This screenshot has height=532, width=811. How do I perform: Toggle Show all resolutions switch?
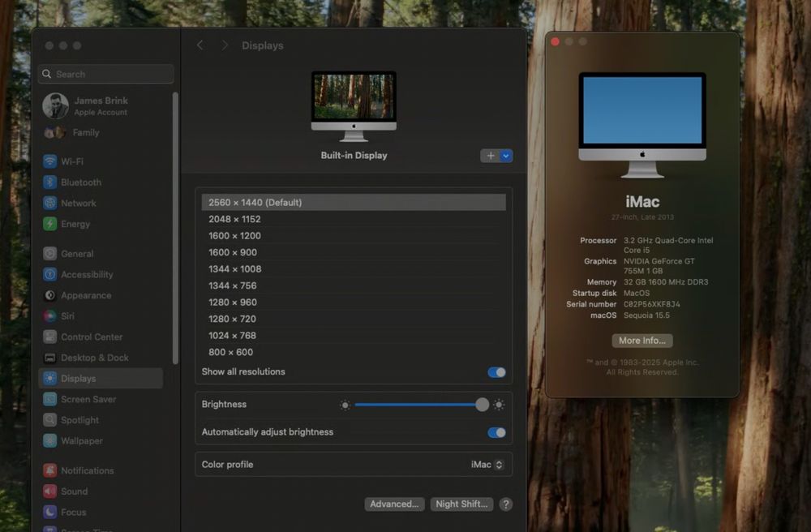(496, 372)
